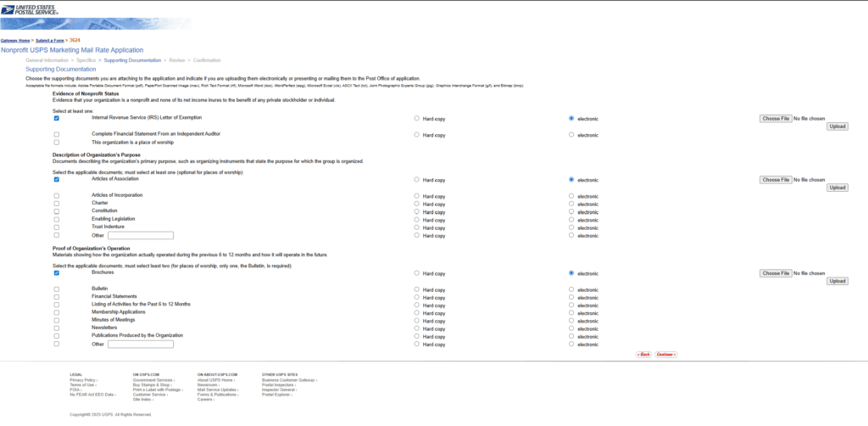Open the About USPS Home link

click(x=216, y=380)
